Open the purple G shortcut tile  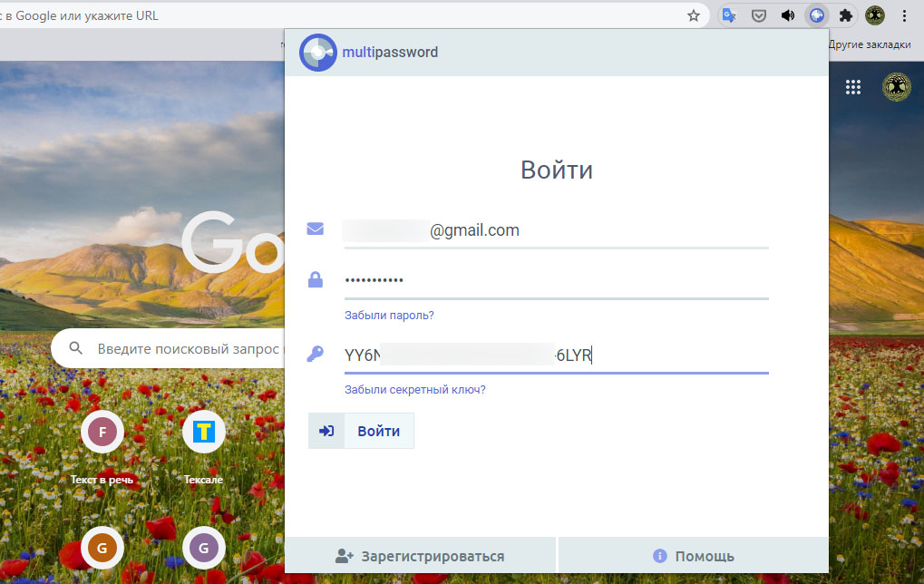204,548
